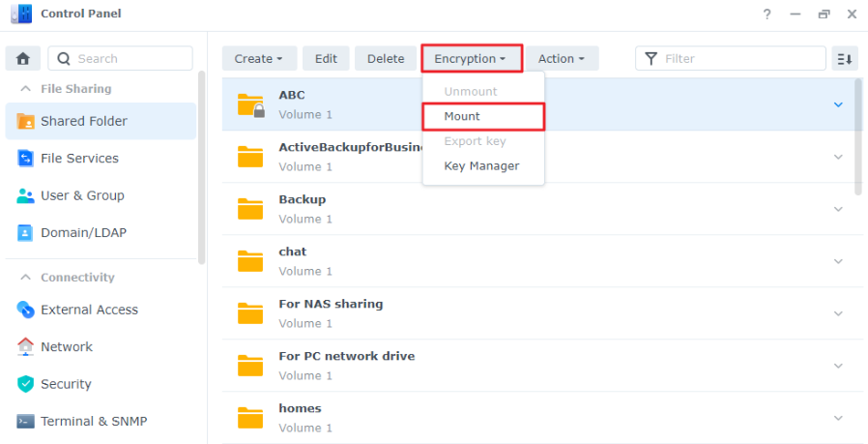Click the search magnifier icon

(x=64, y=59)
